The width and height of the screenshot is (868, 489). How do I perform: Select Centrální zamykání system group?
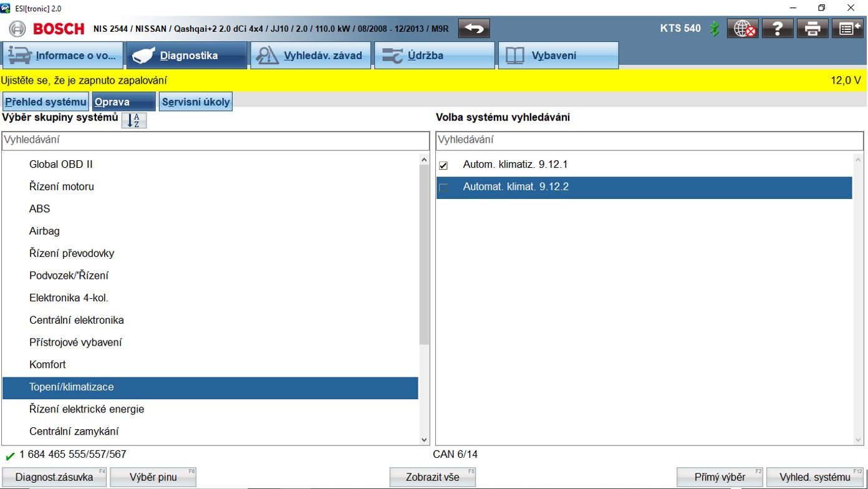tap(210, 432)
